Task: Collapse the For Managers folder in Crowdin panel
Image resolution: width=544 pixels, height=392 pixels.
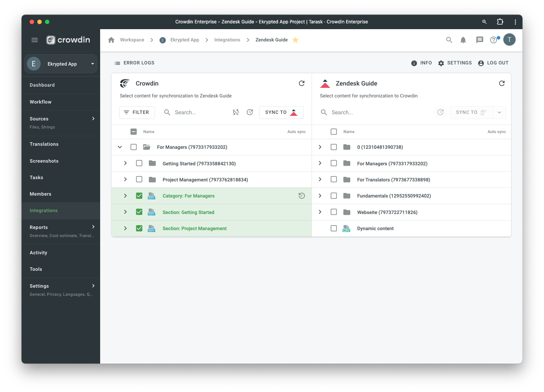Action: [x=120, y=147]
